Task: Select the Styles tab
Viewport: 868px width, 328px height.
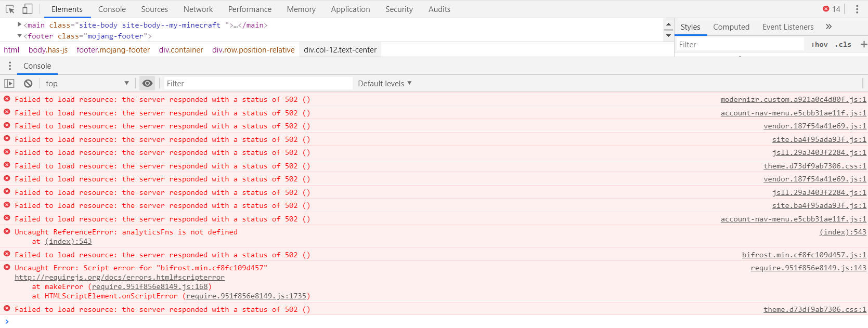Action: click(690, 27)
